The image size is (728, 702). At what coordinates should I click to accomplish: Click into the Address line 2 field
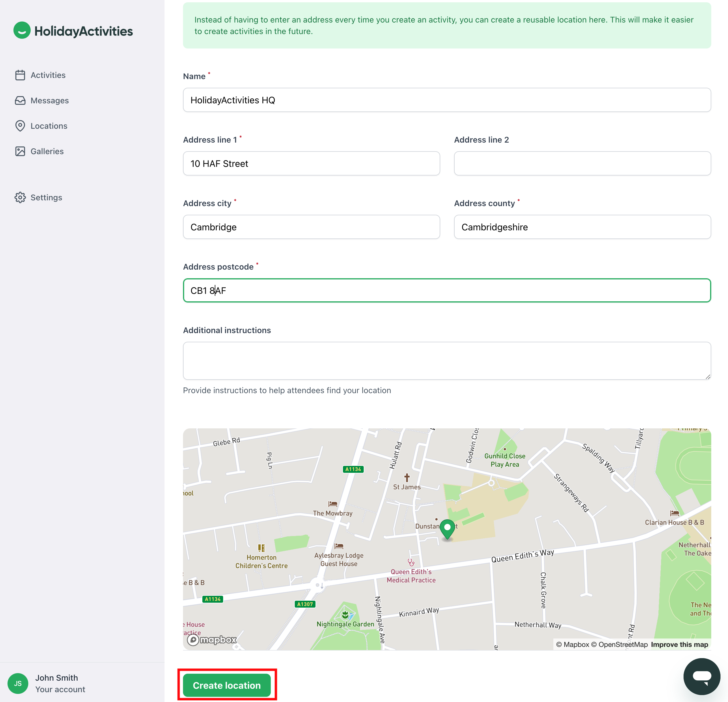[582, 163]
